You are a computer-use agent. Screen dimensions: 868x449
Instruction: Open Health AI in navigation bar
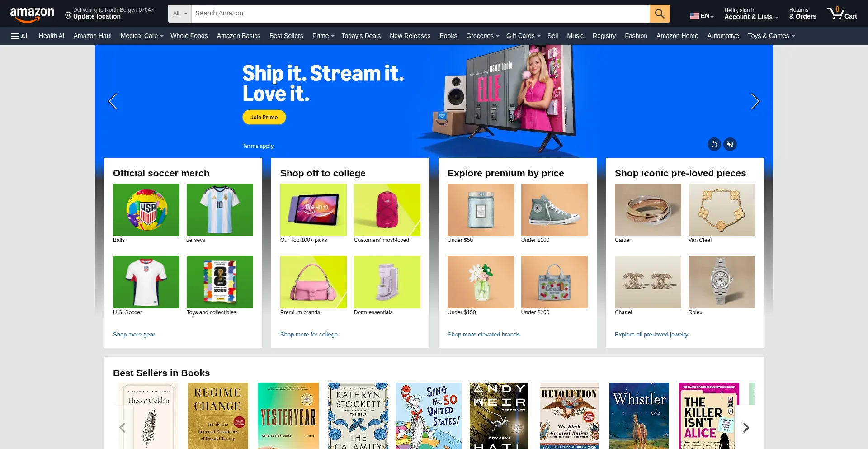pyautogui.click(x=52, y=36)
